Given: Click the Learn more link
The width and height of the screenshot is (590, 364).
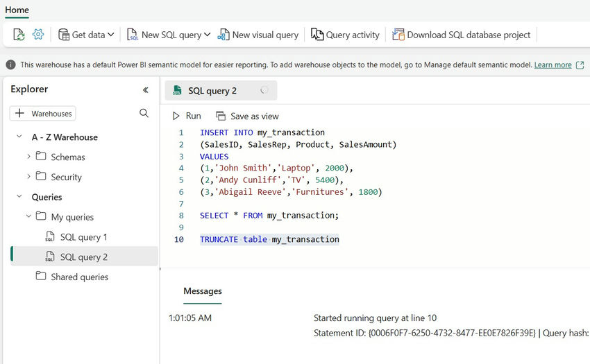Looking at the screenshot, I should [x=553, y=64].
